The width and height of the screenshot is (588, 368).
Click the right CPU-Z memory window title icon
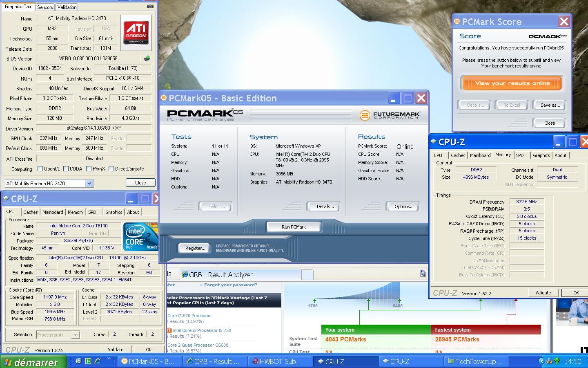(x=434, y=142)
